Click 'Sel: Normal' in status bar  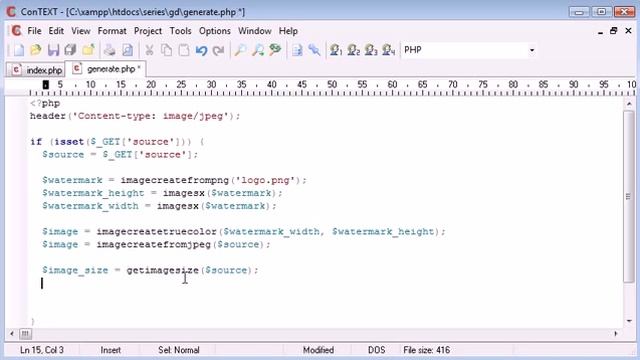click(x=179, y=350)
